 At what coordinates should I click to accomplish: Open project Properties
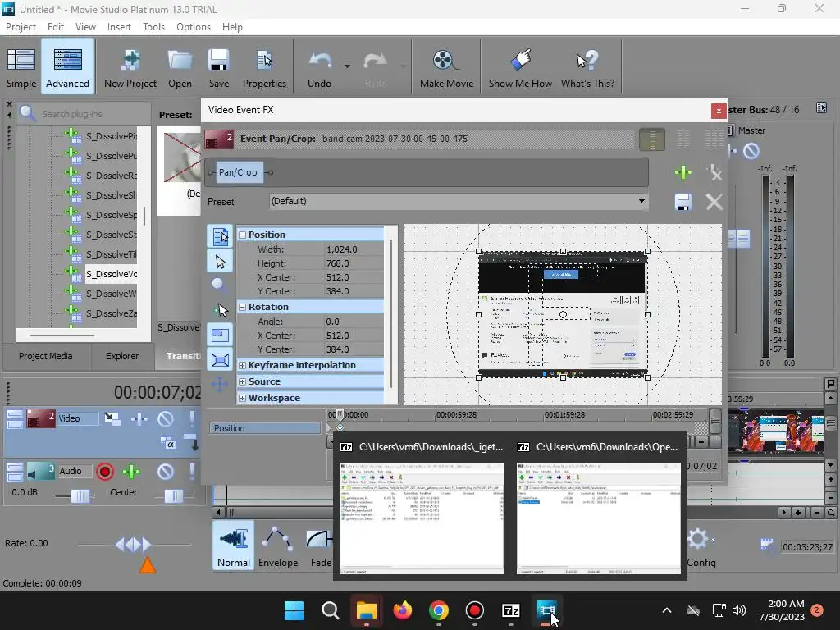pos(264,67)
